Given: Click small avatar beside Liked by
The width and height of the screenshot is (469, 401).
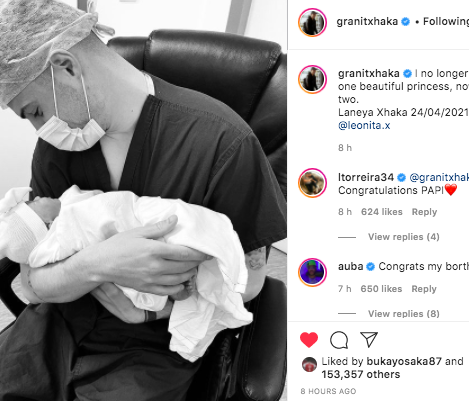Looking at the screenshot, I should pyautogui.click(x=309, y=365).
